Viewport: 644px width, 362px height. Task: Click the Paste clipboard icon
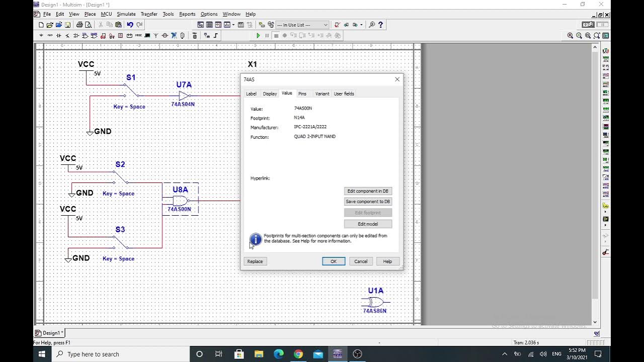click(119, 25)
